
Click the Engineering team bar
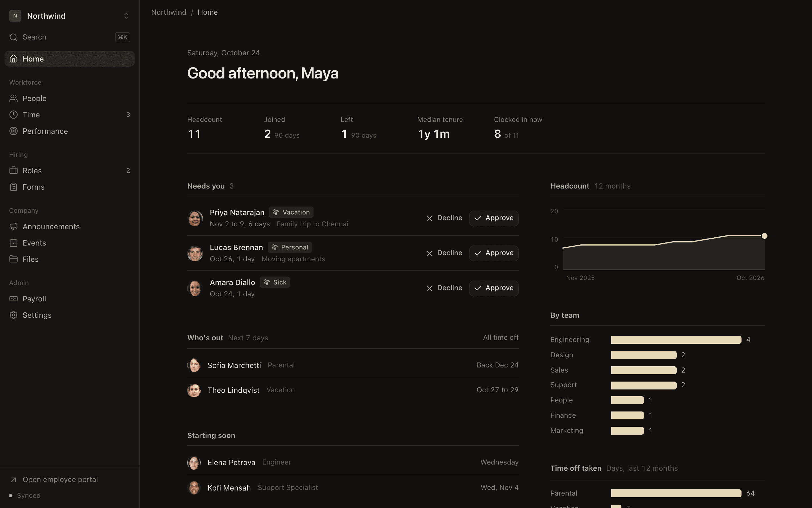(676, 340)
